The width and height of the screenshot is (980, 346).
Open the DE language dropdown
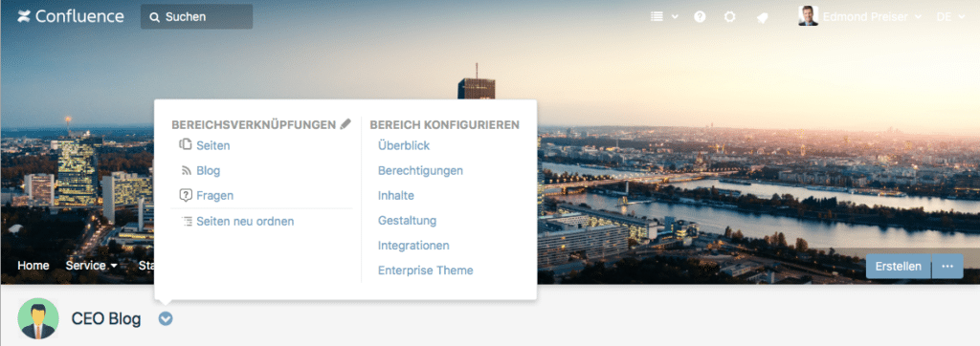[x=950, y=17]
